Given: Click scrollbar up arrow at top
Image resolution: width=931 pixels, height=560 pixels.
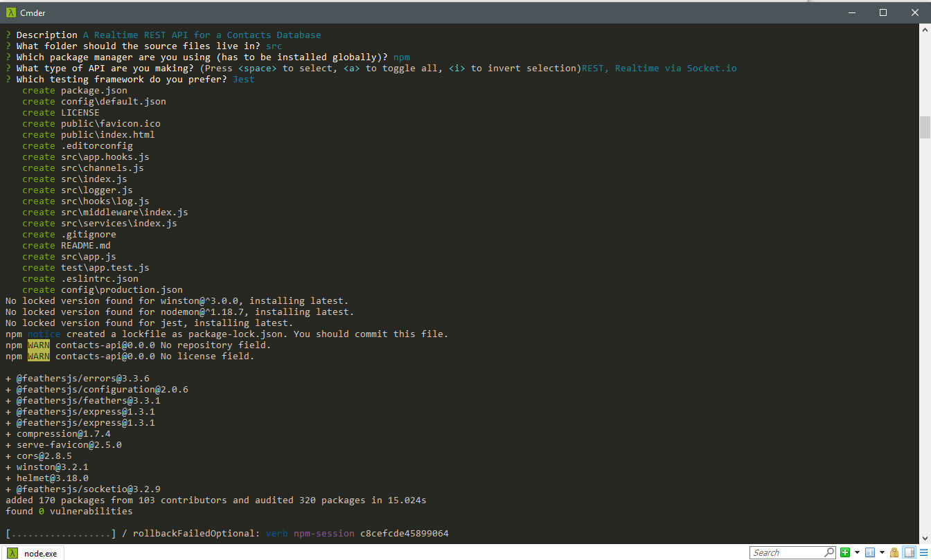Looking at the screenshot, I should (x=925, y=31).
